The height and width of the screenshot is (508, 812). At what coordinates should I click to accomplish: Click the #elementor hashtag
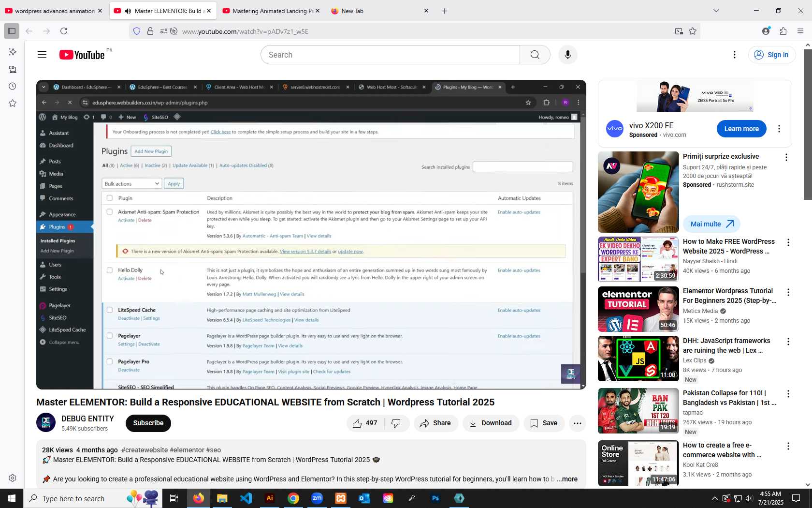(x=187, y=450)
